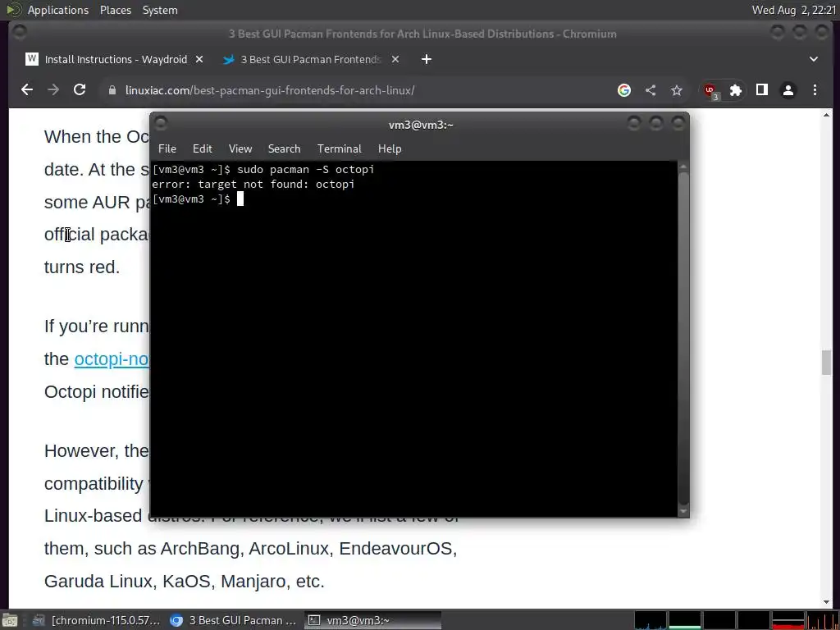
Task: Bookmark this page with star icon
Action: pyautogui.click(x=677, y=90)
